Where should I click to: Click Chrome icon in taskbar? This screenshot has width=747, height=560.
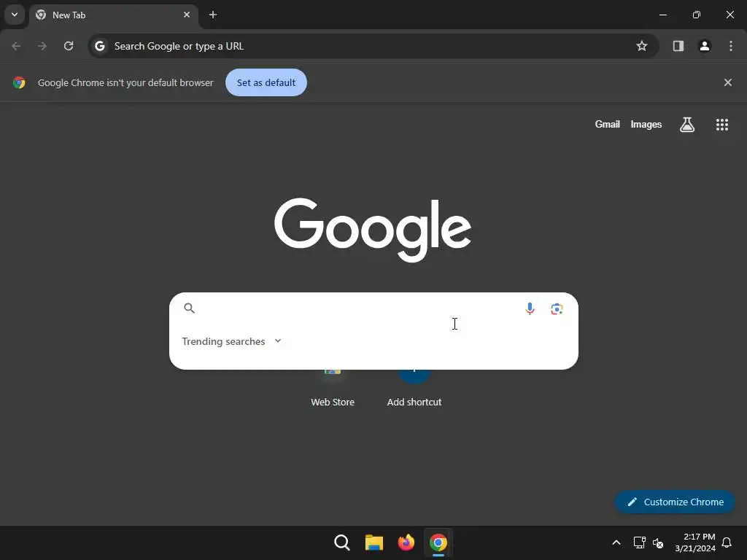pyautogui.click(x=438, y=542)
